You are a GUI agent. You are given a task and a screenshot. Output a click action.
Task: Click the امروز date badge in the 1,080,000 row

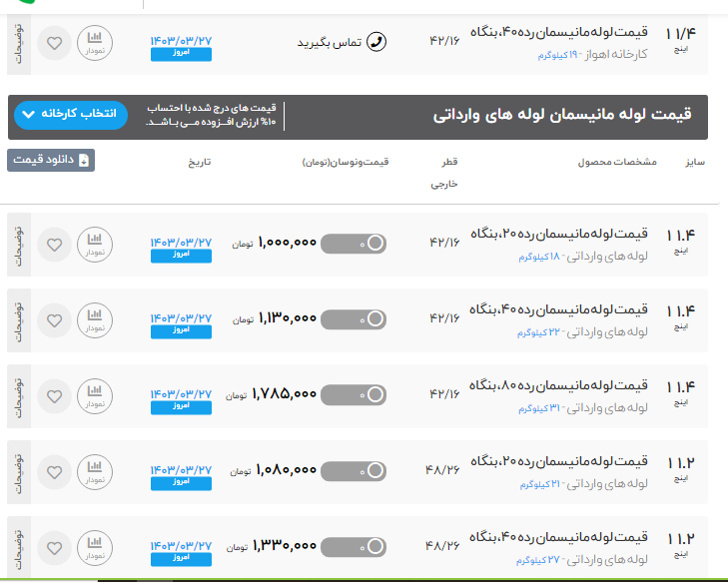click(181, 482)
